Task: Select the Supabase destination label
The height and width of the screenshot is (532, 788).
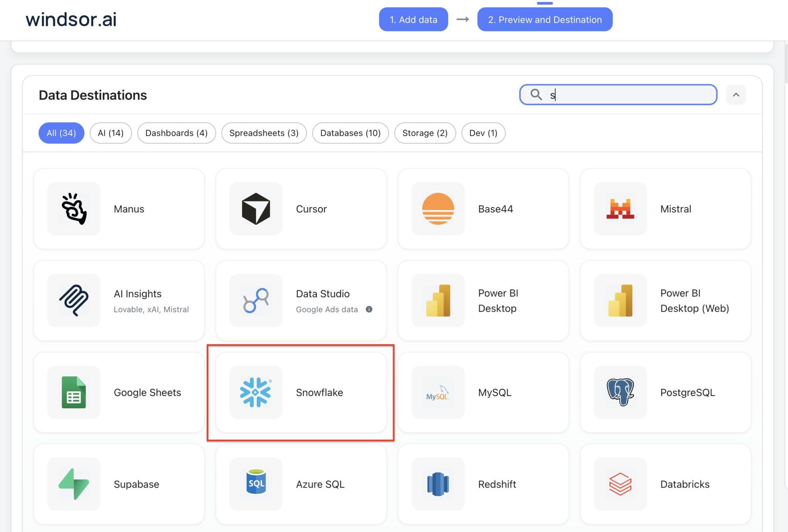Action: point(137,484)
